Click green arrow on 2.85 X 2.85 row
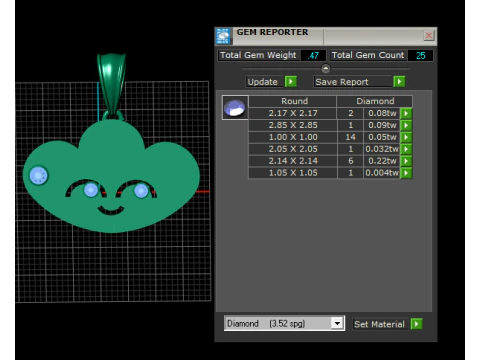Image resolution: width=480 pixels, height=360 pixels. [x=406, y=125]
